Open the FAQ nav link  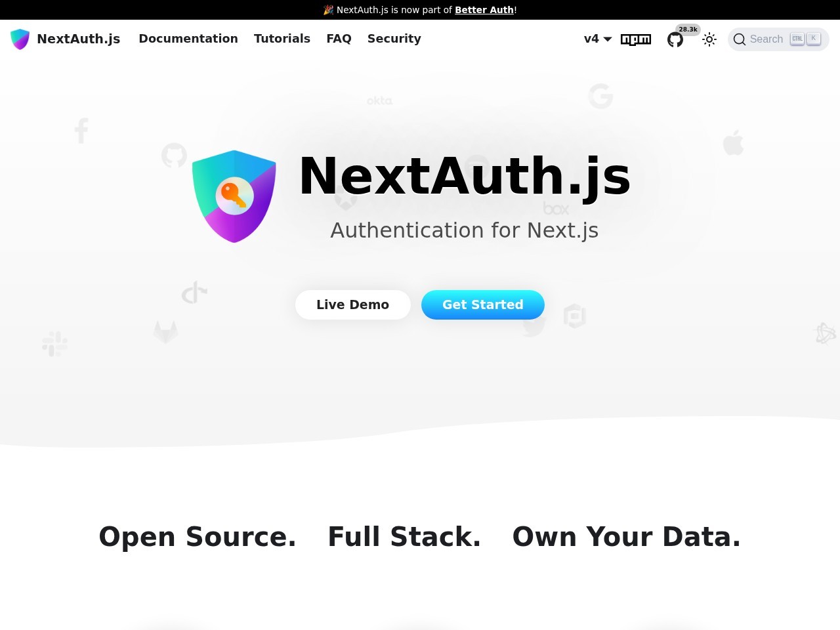339,39
